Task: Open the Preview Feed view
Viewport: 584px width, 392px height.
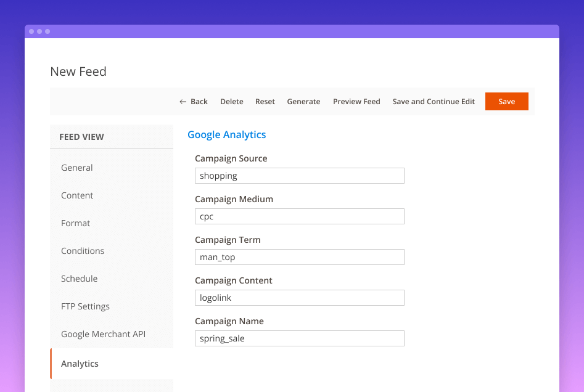Action: [356, 101]
